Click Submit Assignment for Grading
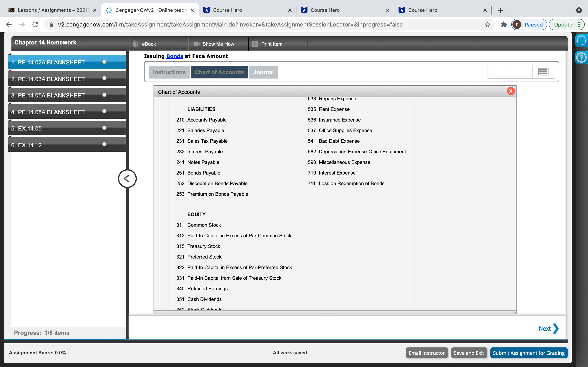This screenshot has height=367, width=588. tap(528, 353)
